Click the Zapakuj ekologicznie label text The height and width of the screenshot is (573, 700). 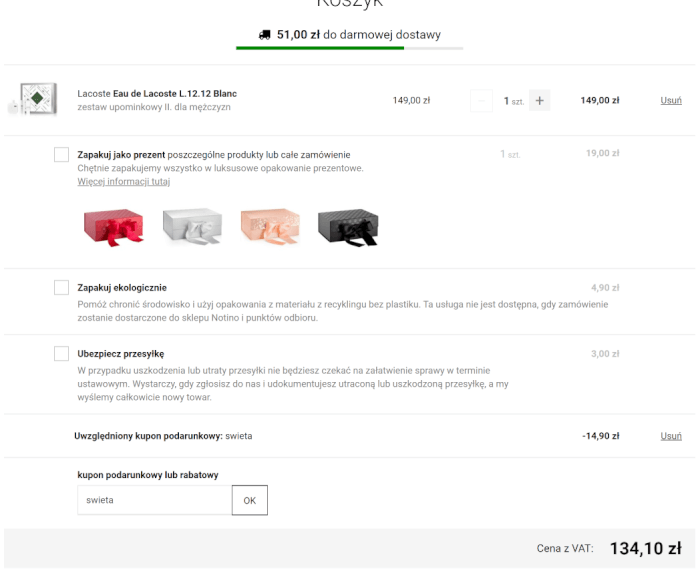tap(122, 288)
